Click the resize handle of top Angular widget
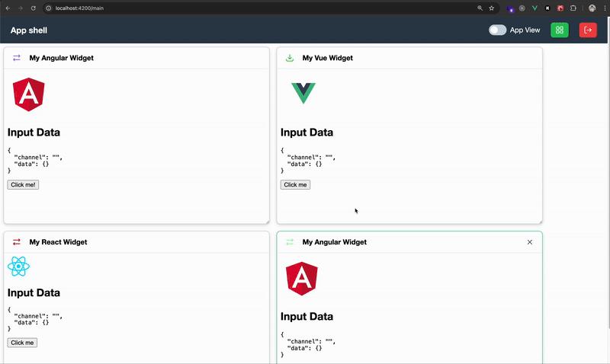The height and width of the screenshot is (364, 610). (267, 222)
